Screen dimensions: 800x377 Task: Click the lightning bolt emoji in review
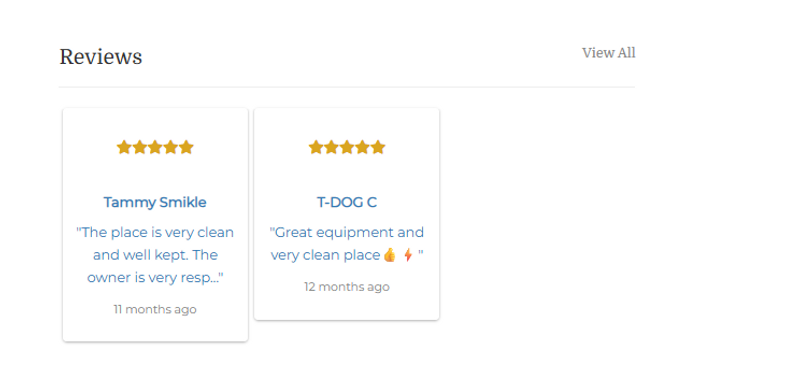point(408,255)
